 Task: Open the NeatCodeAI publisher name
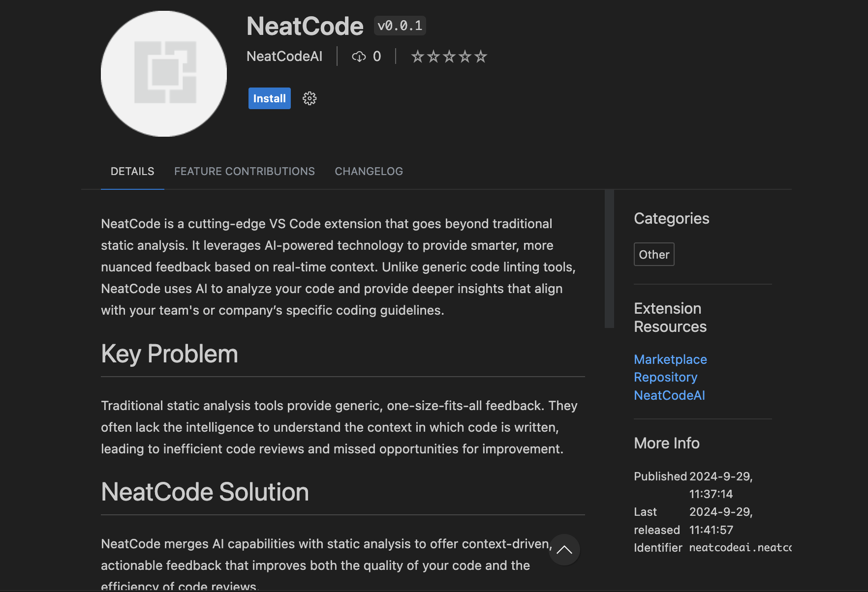[x=284, y=57]
